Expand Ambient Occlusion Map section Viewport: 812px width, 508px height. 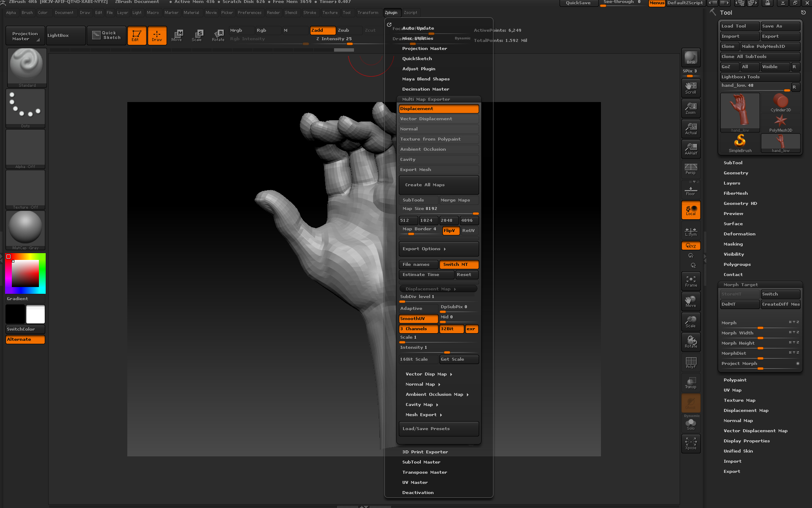click(x=437, y=395)
